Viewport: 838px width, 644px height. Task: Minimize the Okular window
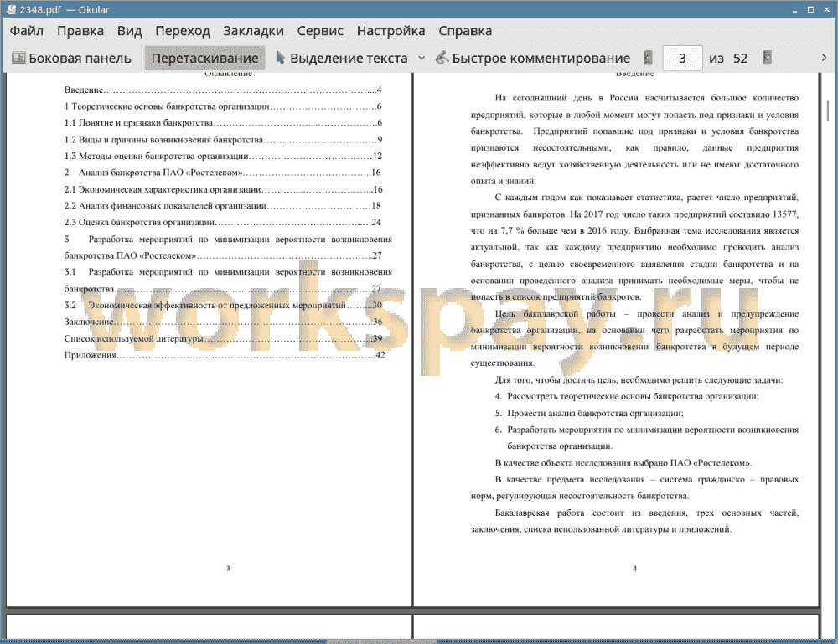click(794, 9)
